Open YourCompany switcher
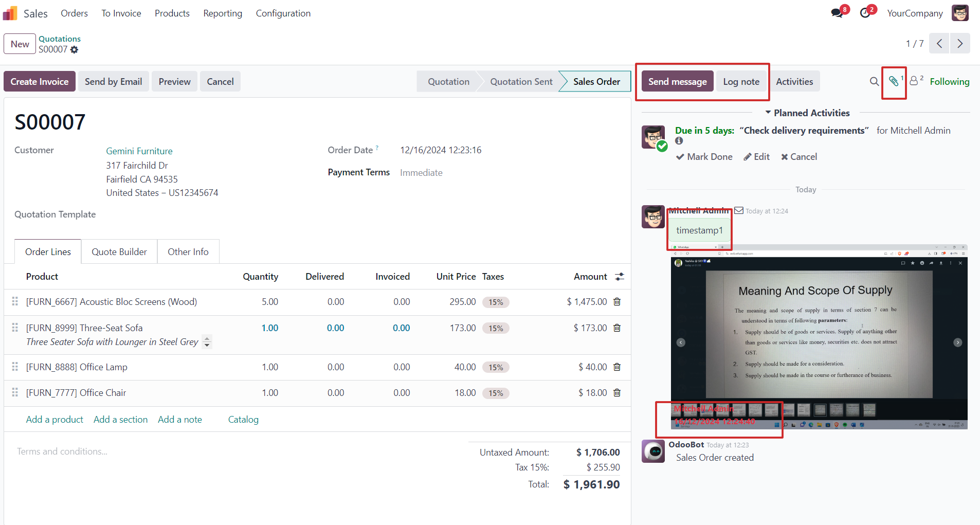The height and width of the screenshot is (525, 980). tap(915, 13)
